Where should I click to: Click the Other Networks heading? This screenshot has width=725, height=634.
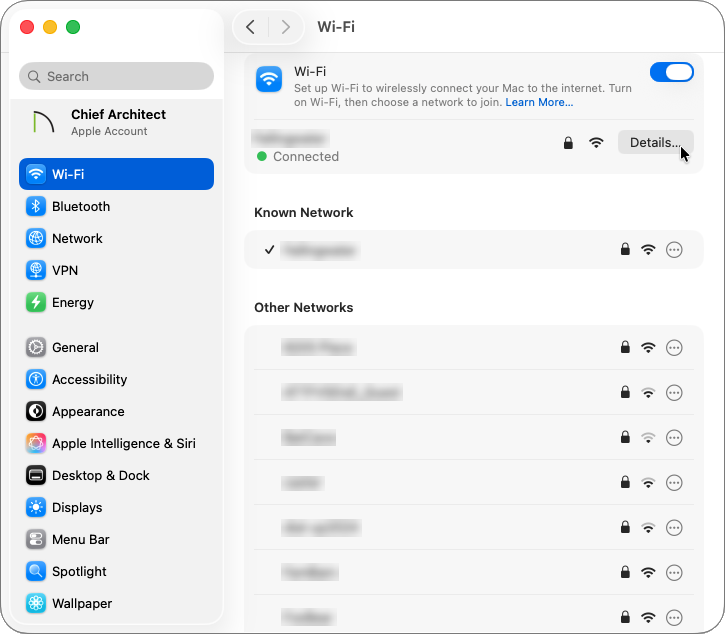(303, 308)
